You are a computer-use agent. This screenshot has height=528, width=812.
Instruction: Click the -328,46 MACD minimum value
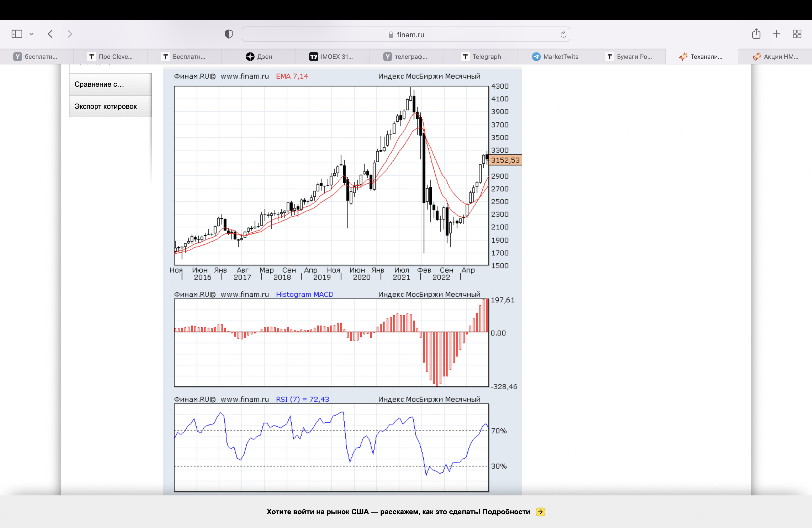pos(504,386)
